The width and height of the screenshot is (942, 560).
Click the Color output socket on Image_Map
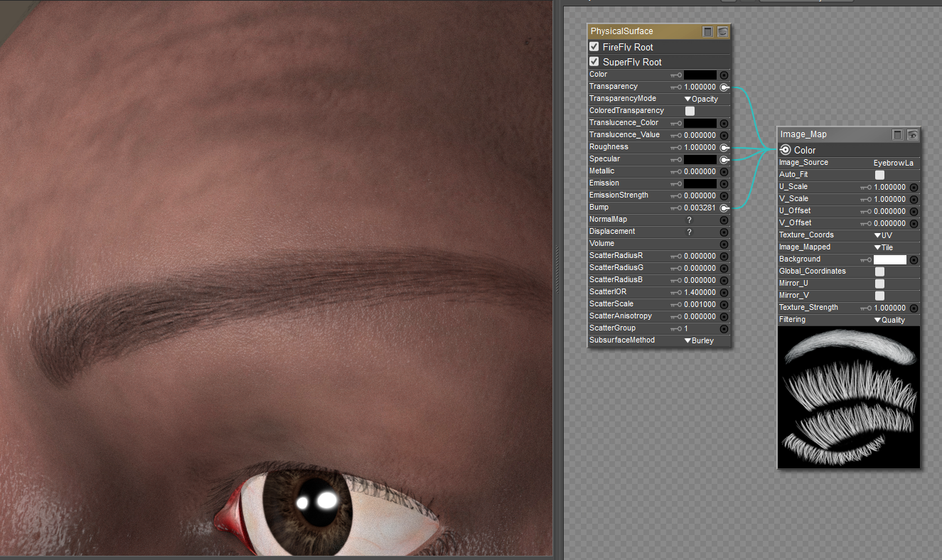coord(786,150)
